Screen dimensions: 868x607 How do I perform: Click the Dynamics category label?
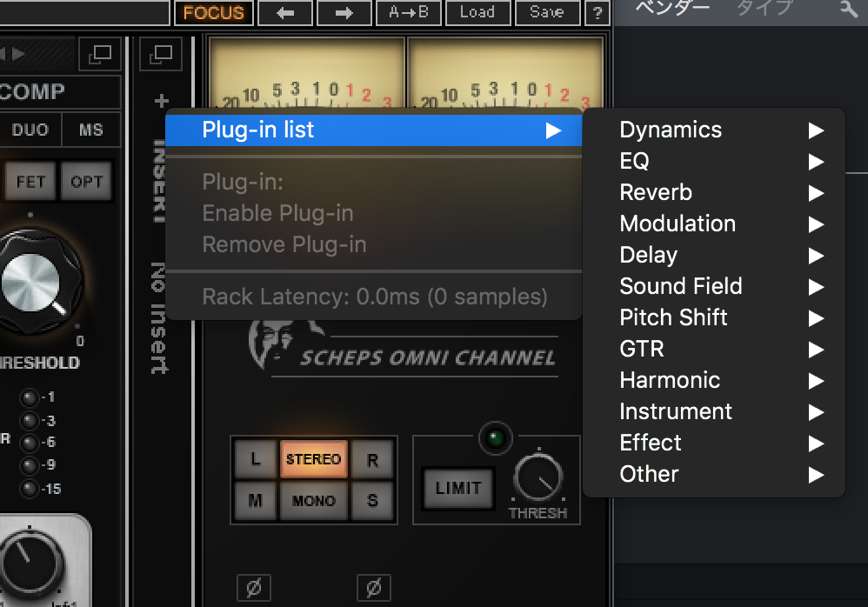click(671, 130)
